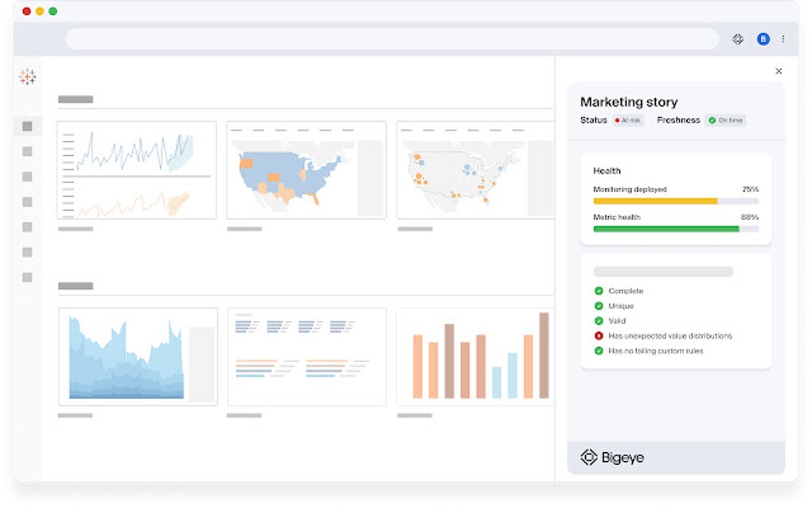Click the red unexpected value distributions status icon
The width and height of the screenshot is (812, 508).
coord(599,335)
